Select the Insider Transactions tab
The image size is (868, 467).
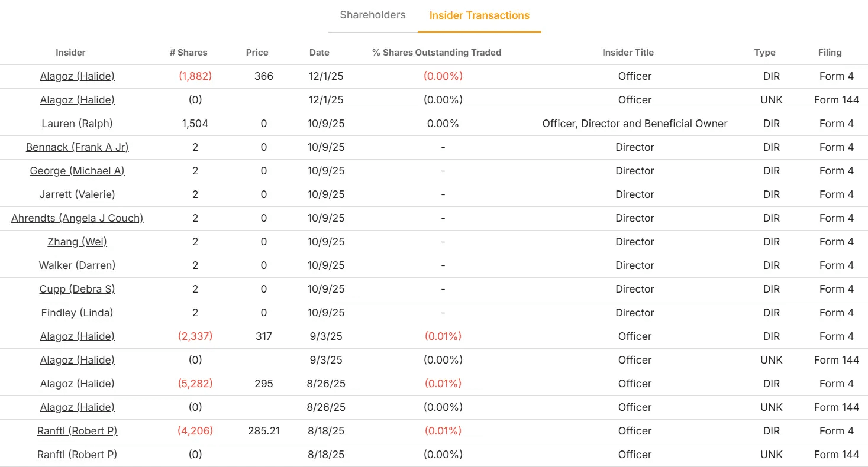coord(479,15)
